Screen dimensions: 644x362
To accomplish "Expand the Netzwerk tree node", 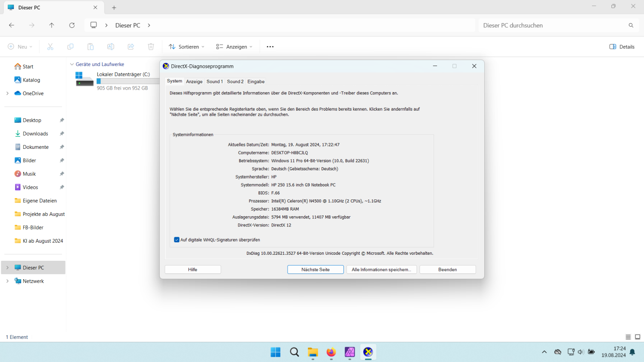I will click(x=7, y=281).
